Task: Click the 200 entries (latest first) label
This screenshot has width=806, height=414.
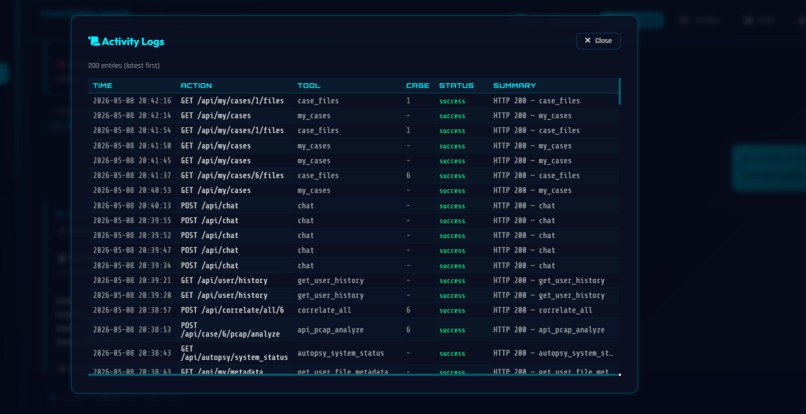Action: point(124,65)
